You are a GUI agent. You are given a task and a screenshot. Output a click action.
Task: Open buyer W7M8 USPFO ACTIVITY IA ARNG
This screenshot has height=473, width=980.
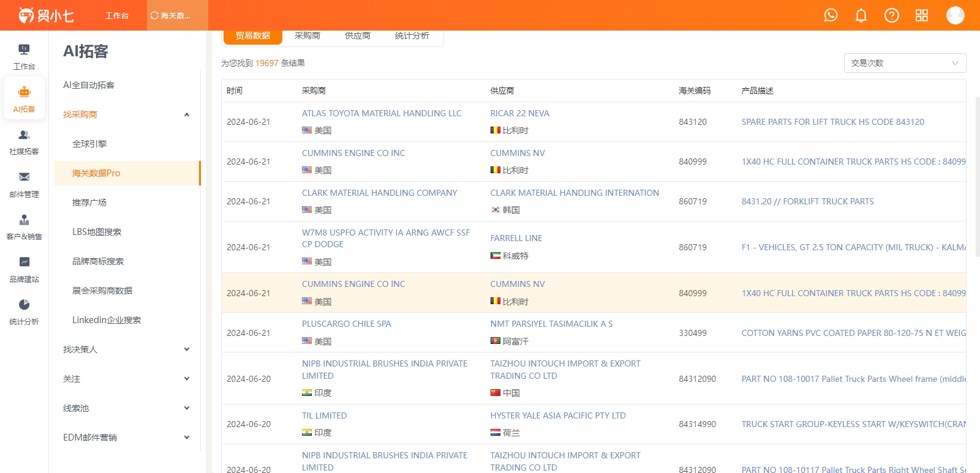tap(386, 238)
